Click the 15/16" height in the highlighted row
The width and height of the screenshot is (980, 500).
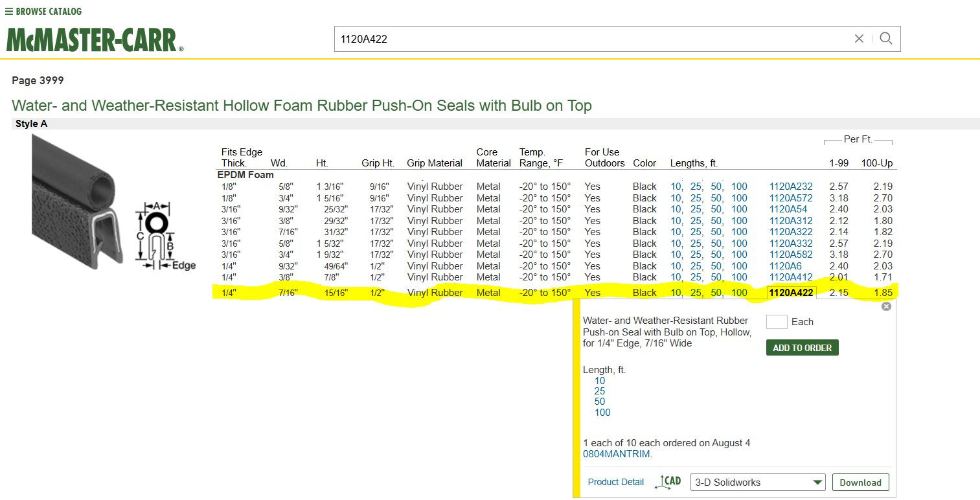[336, 293]
